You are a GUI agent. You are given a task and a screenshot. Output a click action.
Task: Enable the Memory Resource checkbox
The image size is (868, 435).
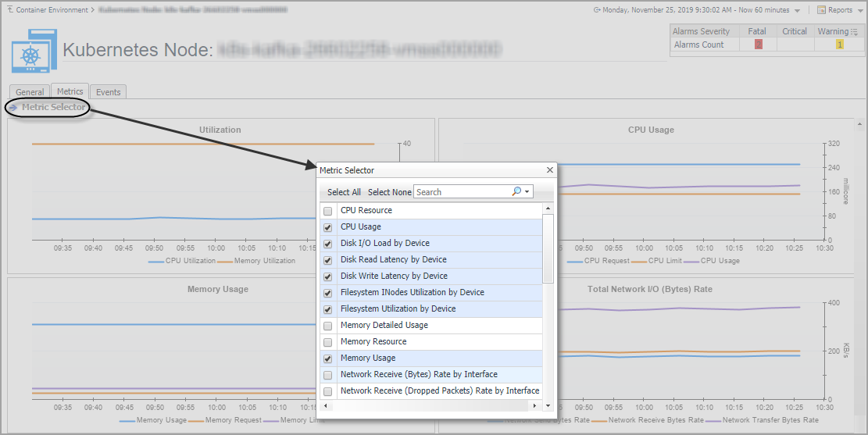(x=327, y=342)
